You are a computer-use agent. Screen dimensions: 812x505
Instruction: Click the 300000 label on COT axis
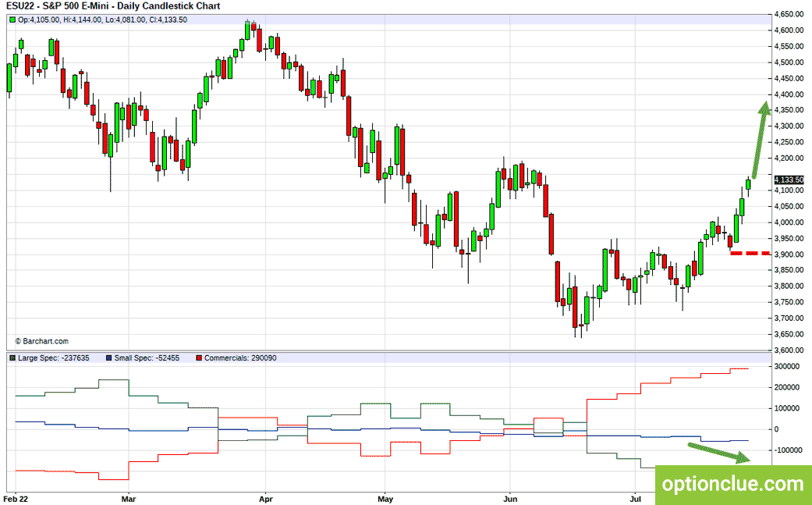click(x=785, y=366)
